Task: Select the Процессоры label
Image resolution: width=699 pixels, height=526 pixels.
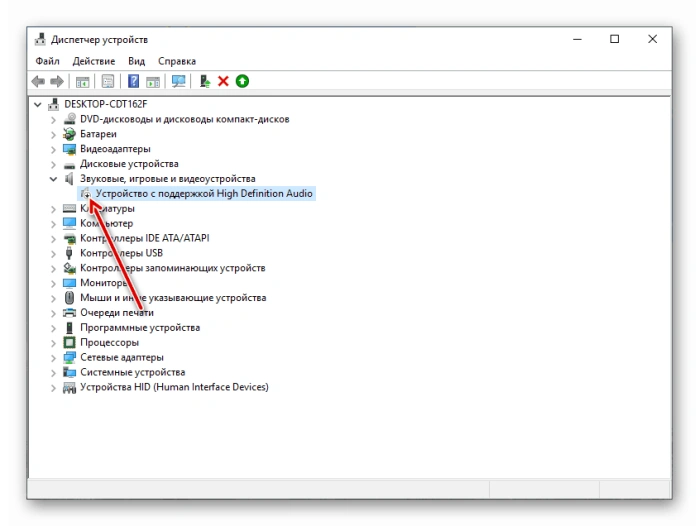Action: (x=110, y=342)
